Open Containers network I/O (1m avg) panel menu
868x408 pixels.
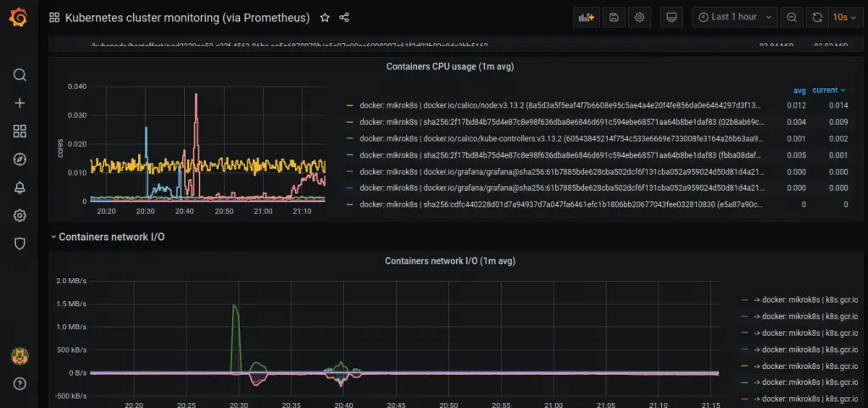point(450,260)
